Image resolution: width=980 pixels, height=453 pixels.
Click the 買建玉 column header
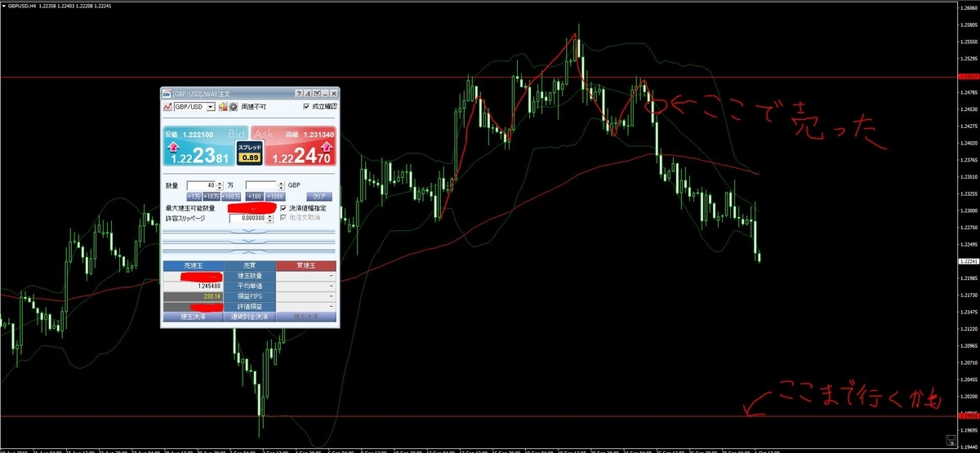click(305, 266)
